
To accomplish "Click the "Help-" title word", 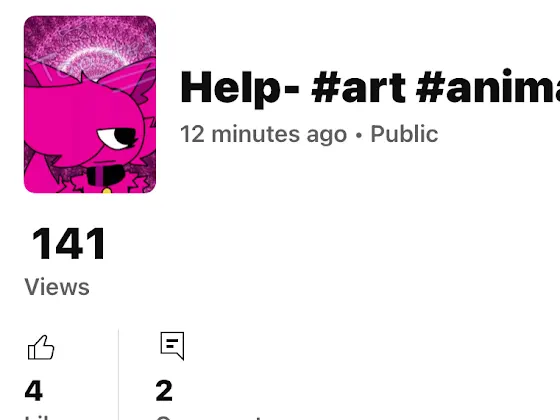I will tap(240, 88).
